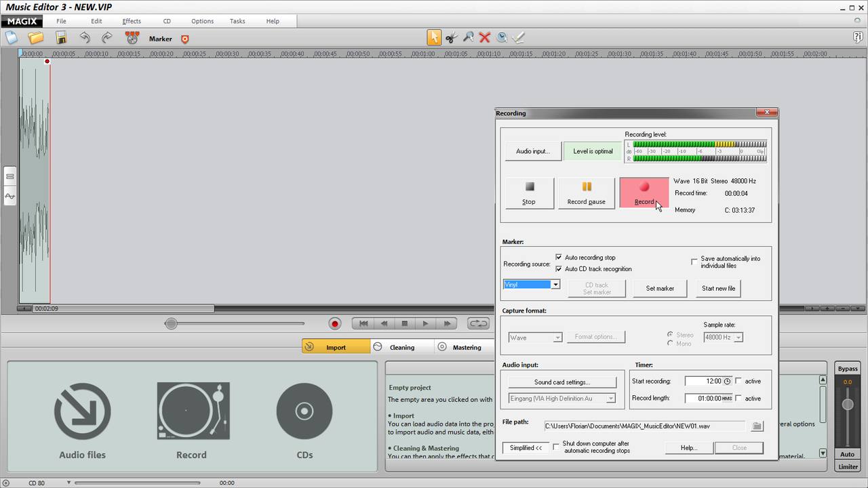Image resolution: width=868 pixels, height=488 pixels.
Task: Expand the Vinyl recording source dropdown
Action: click(555, 285)
